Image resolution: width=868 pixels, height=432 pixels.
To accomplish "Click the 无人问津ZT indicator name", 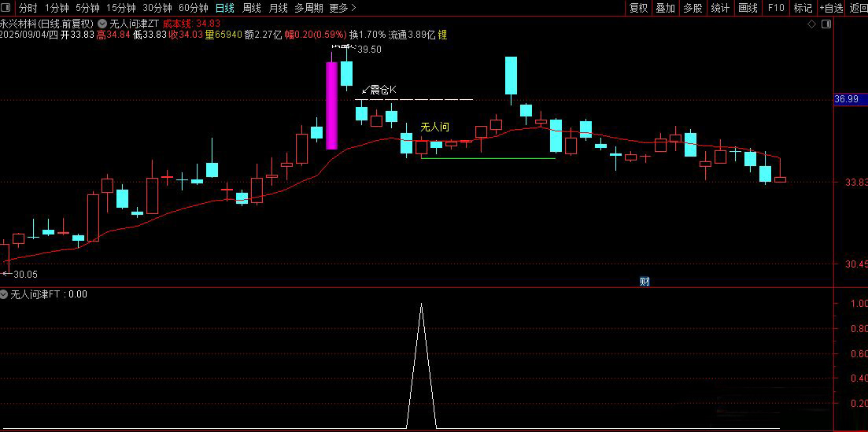I will pyautogui.click(x=135, y=24).
